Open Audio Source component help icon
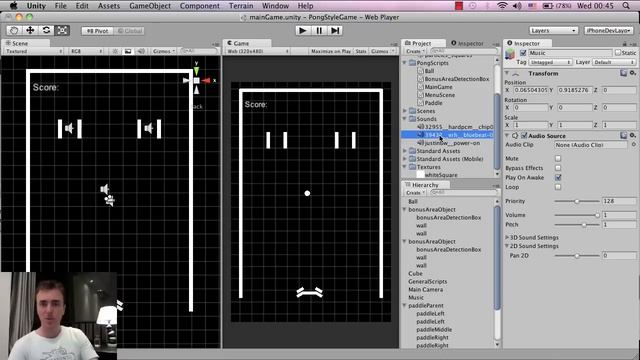The width and height of the screenshot is (640, 360). [x=623, y=135]
